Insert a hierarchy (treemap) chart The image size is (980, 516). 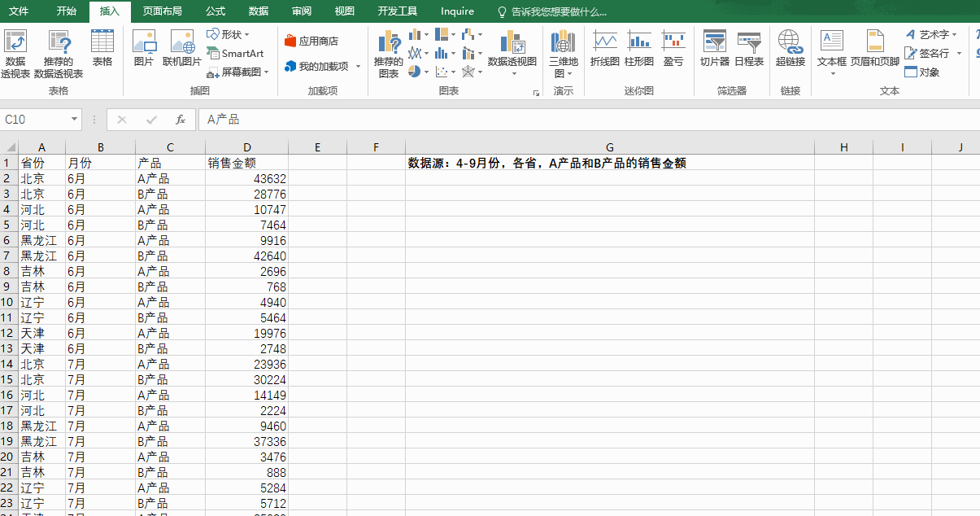coord(446,34)
